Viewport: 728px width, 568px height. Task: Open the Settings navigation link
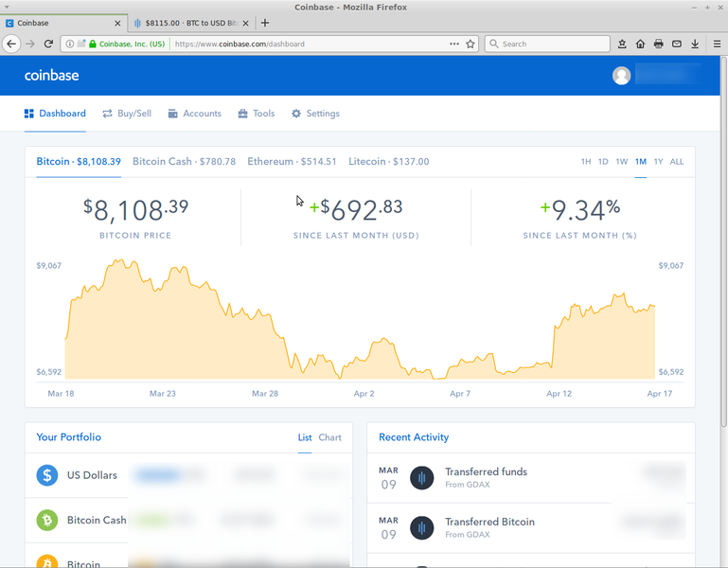point(315,114)
